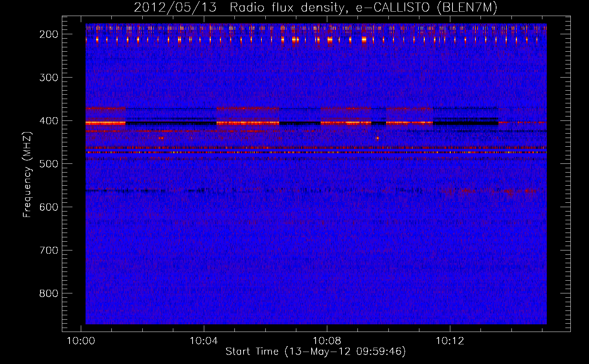Select the 200 frequency tick label

click(48, 34)
